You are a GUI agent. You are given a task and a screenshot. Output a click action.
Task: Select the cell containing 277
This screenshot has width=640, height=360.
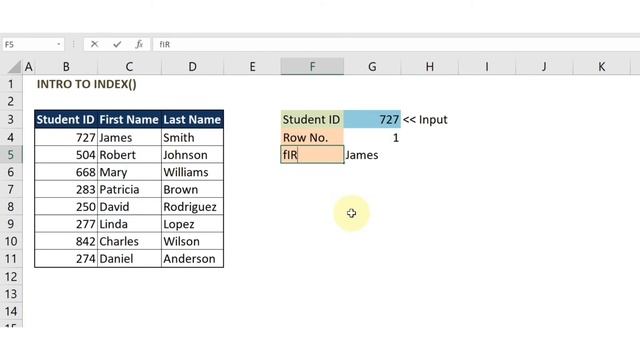click(x=66, y=224)
